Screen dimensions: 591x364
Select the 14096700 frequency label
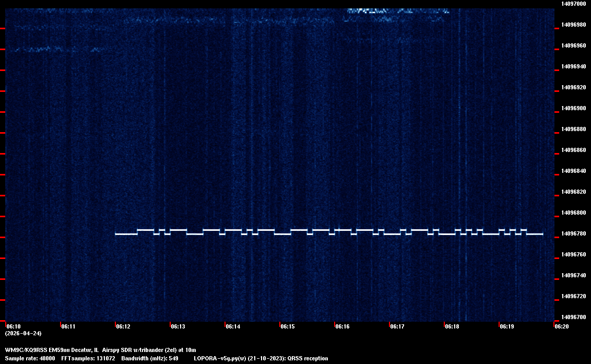point(573,317)
